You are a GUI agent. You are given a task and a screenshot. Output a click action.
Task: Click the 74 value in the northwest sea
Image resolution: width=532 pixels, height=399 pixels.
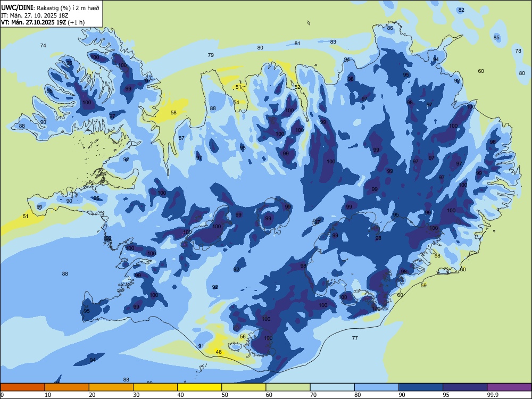43,45
